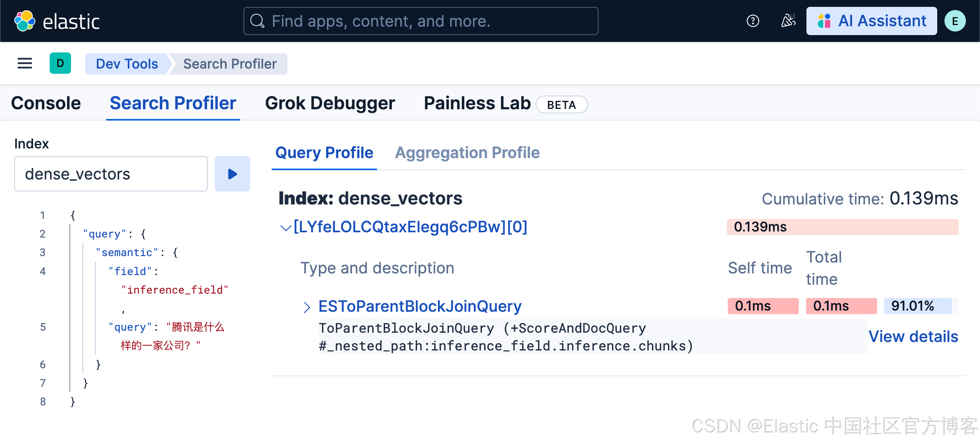Focus the Find apps search bar

tap(421, 21)
